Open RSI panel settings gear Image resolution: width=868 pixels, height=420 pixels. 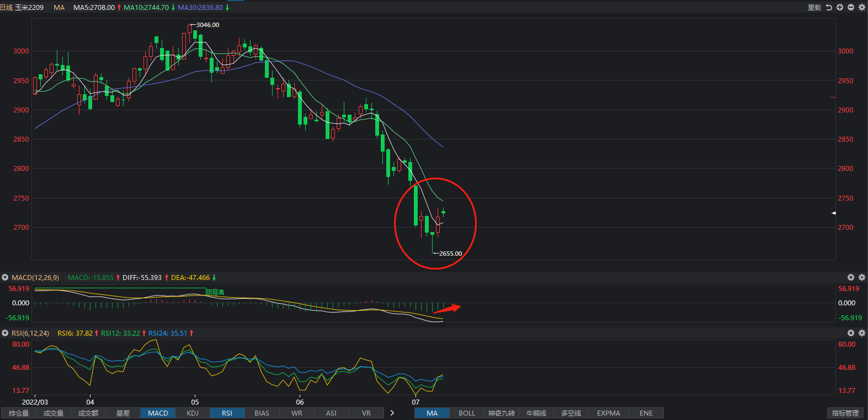[862, 333]
